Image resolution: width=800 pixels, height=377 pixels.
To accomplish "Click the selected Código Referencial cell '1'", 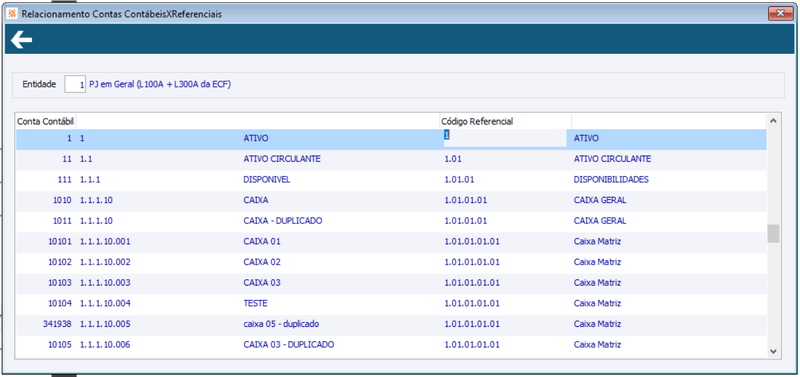I will pyautogui.click(x=505, y=138).
